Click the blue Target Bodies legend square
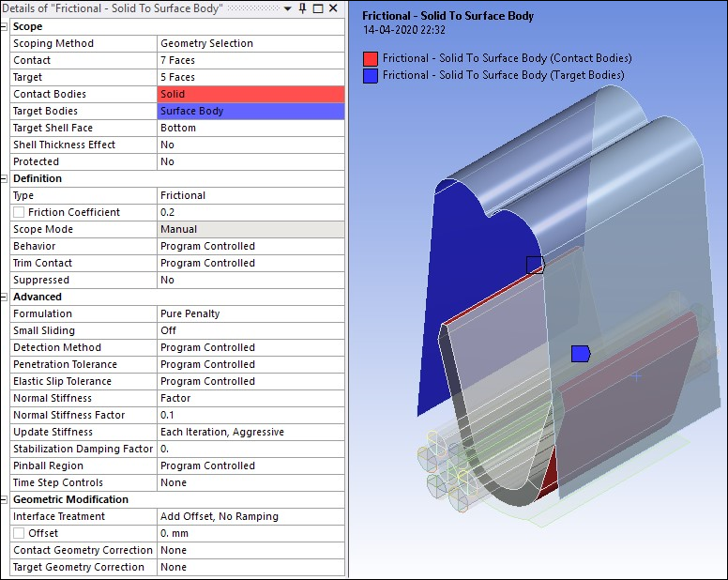This screenshot has width=728, height=580. (x=371, y=75)
